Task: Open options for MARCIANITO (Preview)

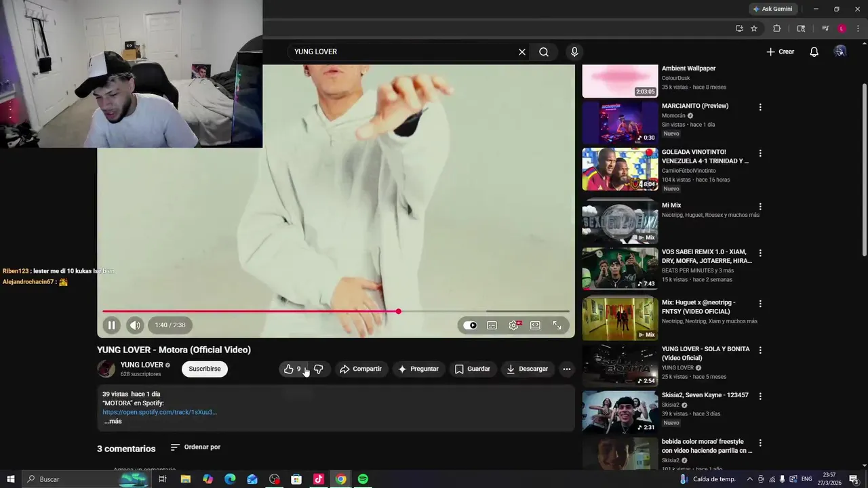Action: click(760, 107)
